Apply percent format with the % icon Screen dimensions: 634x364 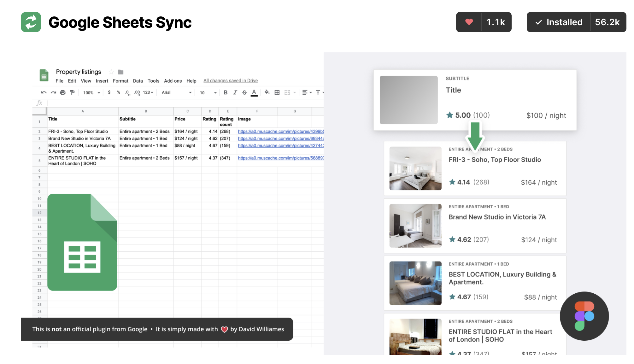(119, 92)
